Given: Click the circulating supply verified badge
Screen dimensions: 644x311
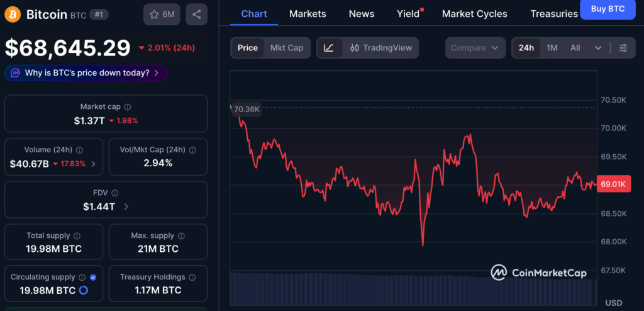Looking at the screenshot, I should pos(93,277).
